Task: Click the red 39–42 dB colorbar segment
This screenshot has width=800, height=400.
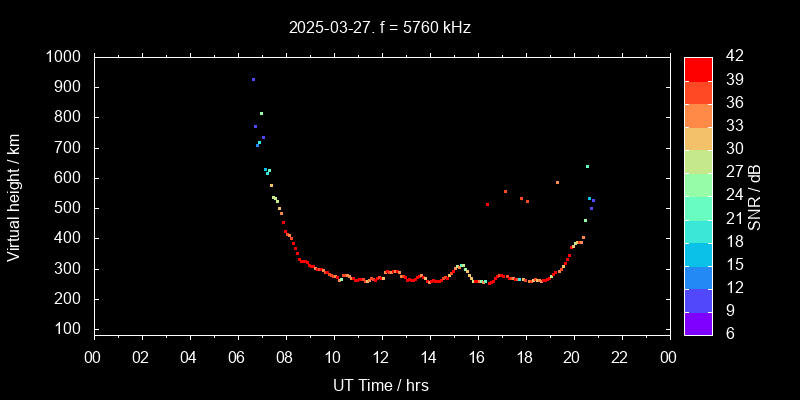Action: tap(698, 68)
